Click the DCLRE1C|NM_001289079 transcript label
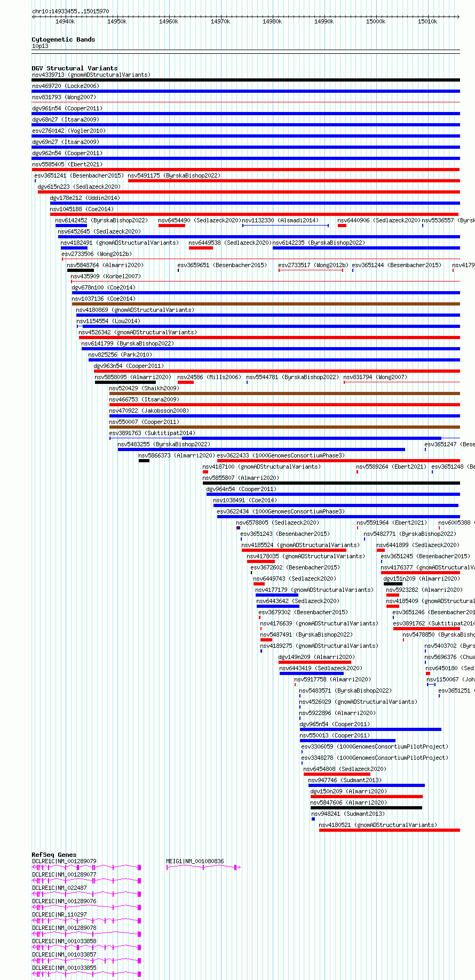Image resolution: width=475 pixels, height=980 pixels. point(64,861)
